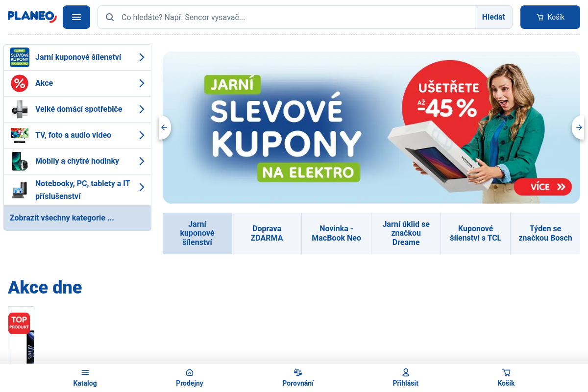Go to the previous banner slide

(164, 127)
